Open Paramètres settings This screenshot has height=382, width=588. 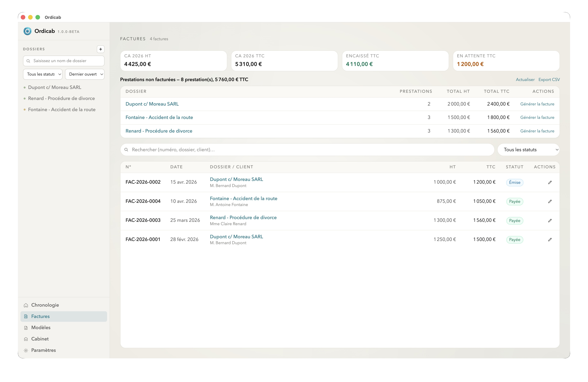pyautogui.click(x=64, y=350)
